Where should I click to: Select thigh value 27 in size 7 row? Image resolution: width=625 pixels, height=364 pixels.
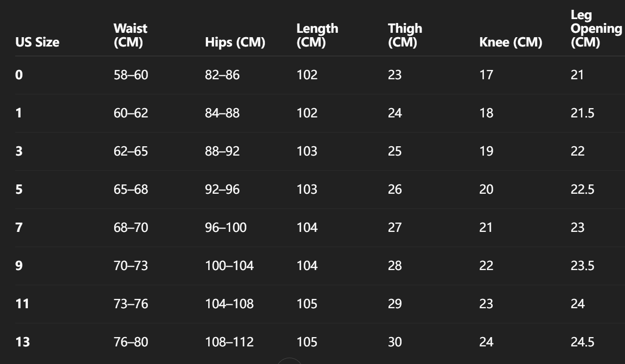point(395,228)
